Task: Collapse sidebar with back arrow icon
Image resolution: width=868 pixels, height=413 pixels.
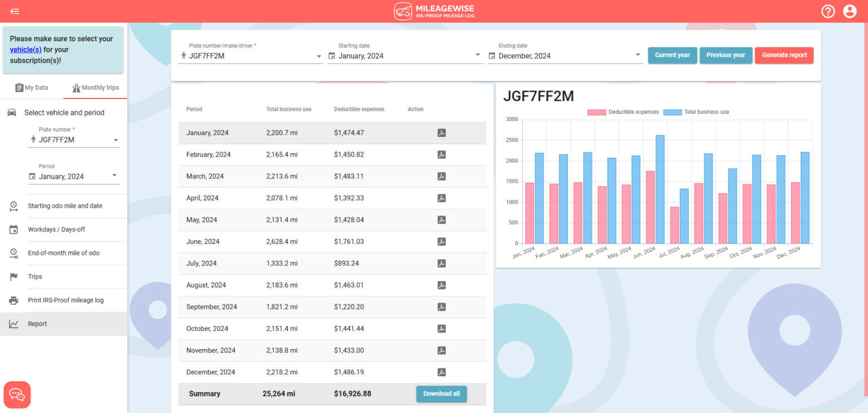Action: 15,11
